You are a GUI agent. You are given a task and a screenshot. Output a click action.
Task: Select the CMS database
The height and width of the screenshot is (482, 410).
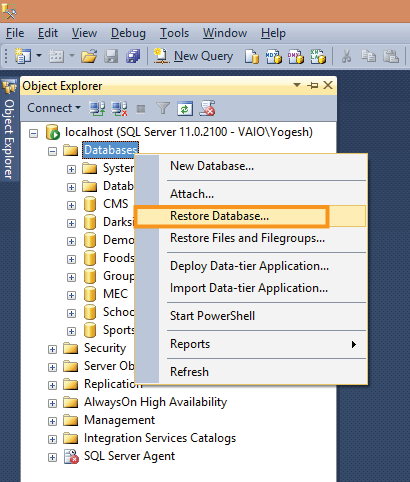(115, 204)
